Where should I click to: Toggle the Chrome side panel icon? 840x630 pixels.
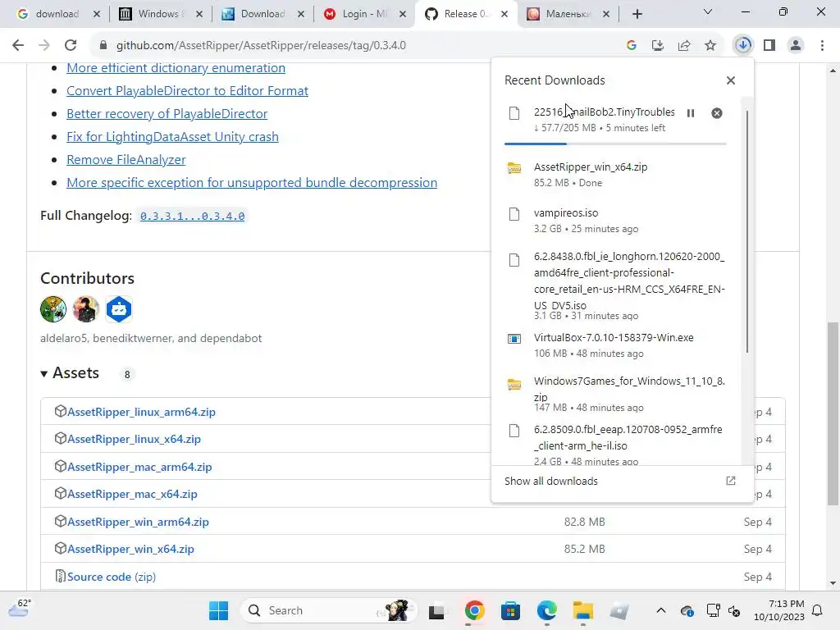[x=769, y=45]
